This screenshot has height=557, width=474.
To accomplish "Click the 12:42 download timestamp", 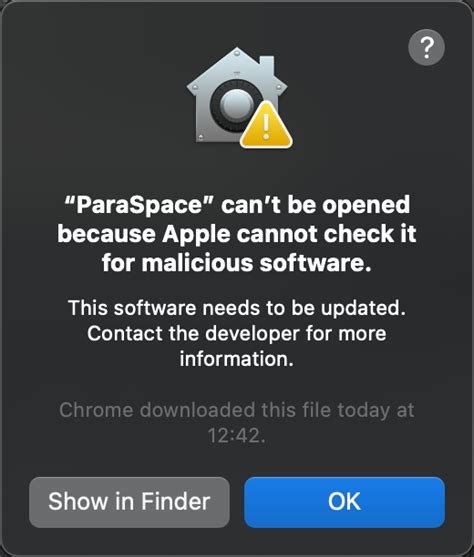I will [235, 436].
